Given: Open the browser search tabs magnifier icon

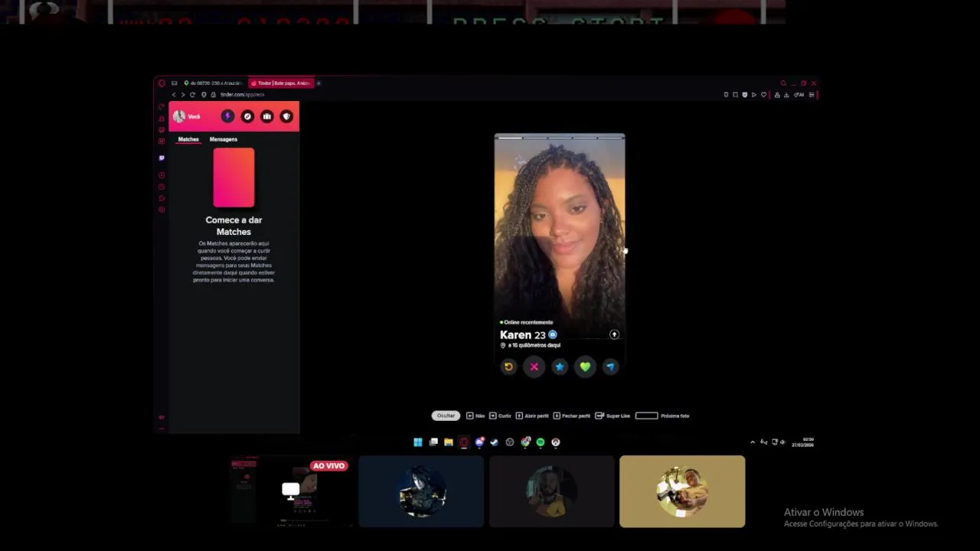Looking at the screenshot, I should [x=783, y=83].
